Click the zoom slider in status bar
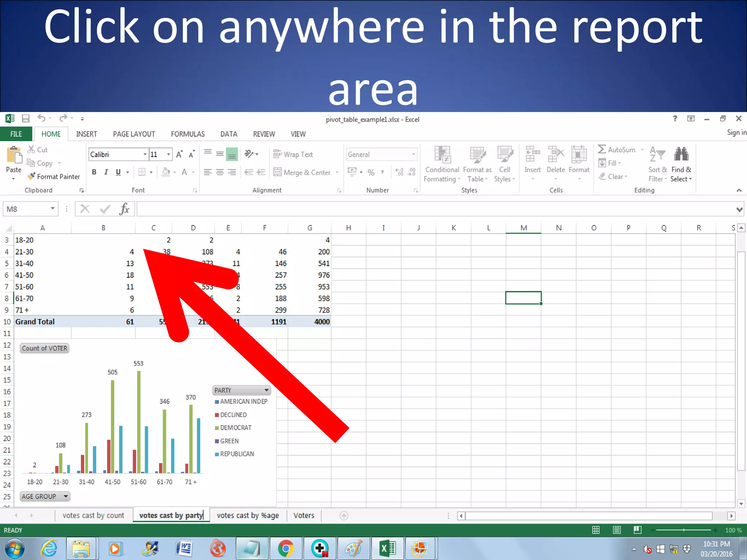 [684, 530]
